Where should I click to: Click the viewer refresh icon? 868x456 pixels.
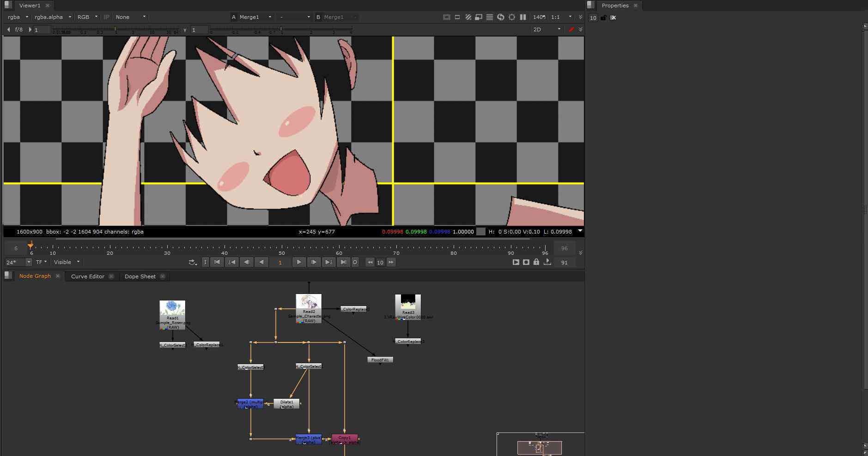(x=501, y=17)
